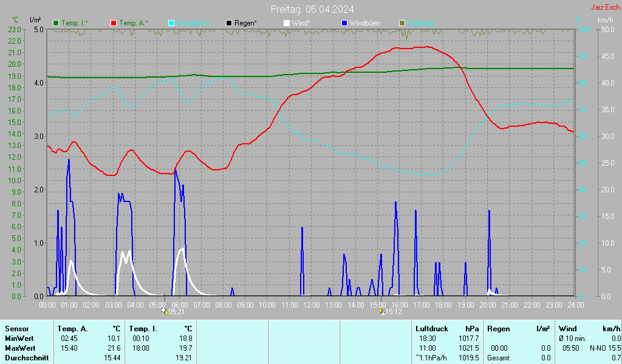Select the 'Empfang' legend label
Viewport: 622px width, 364px height.
(420, 24)
